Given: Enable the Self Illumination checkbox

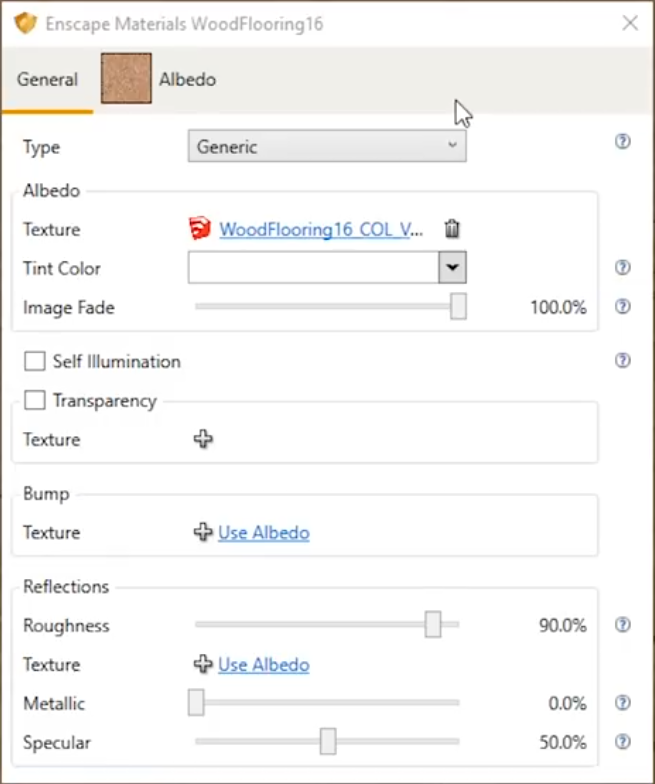Looking at the screenshot, I should (x=34, y=361).
